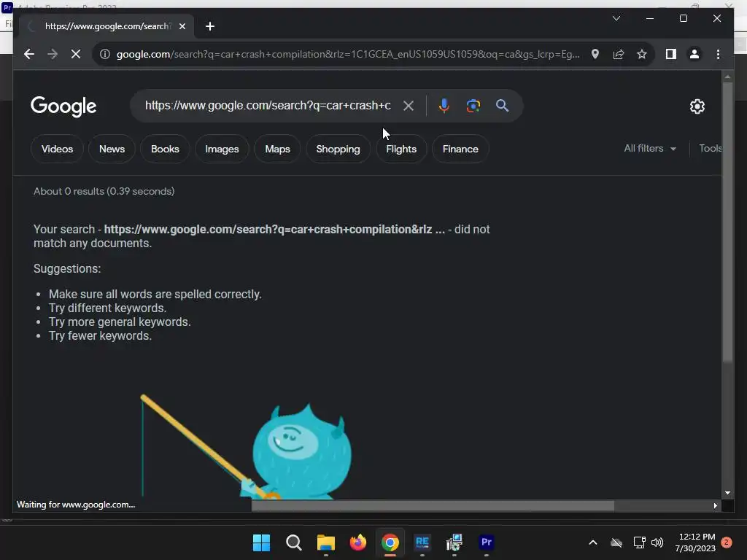The image size is (747, 560).
Task: Switch to Shopping results
Action: (x=338, y=149)
